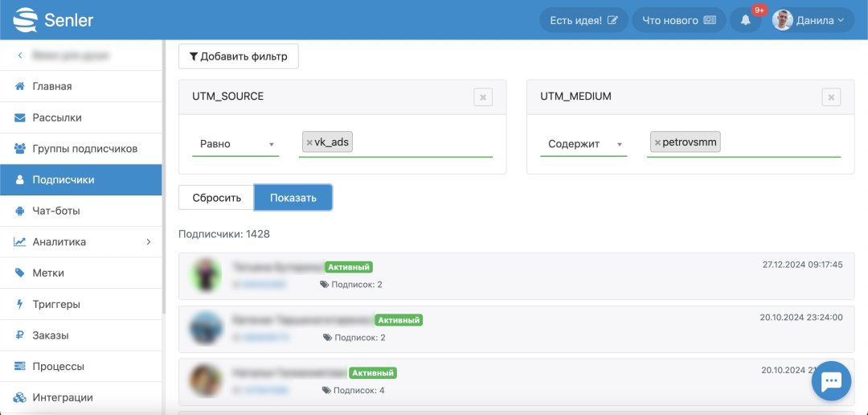Open the live chat support bubble
The image size is (868, 415).
(831, 381)
